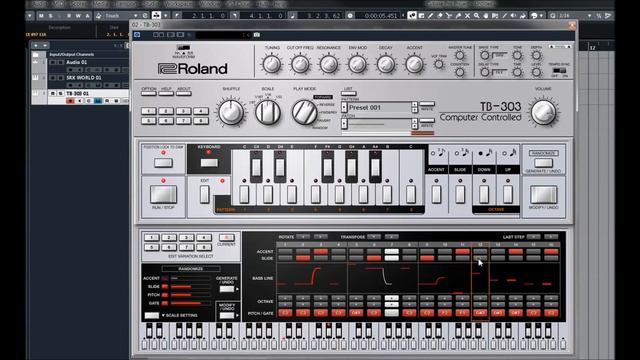The width and height of the screenshot is (640, 360).
Task: Adjust the TUNING knob
Action: click(x=271, y=64)
